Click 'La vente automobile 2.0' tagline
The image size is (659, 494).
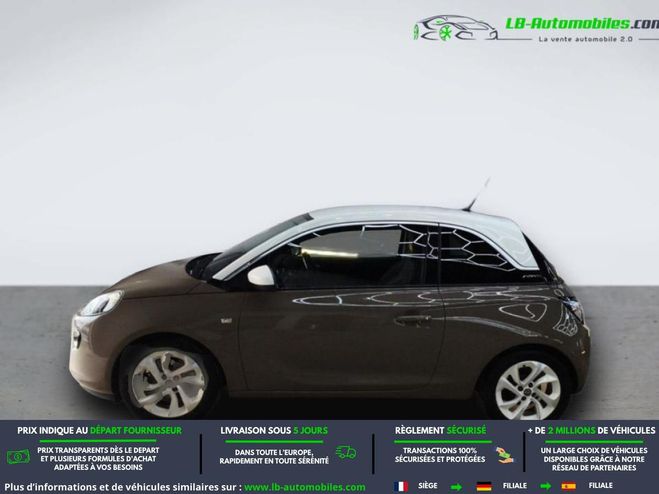tap(585, 39)
